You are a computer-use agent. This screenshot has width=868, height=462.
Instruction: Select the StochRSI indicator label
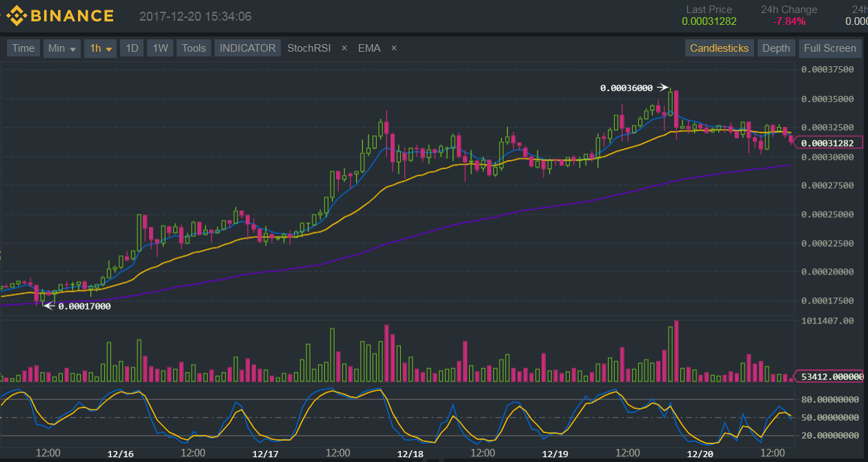click(309, 48)
